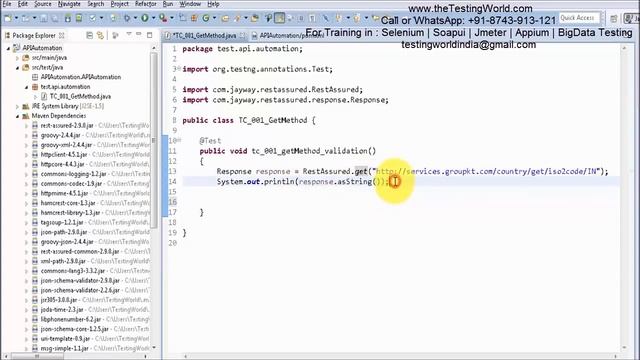Open the Window menu
Viewport: 640px width, 360px height.
point(190,4)
